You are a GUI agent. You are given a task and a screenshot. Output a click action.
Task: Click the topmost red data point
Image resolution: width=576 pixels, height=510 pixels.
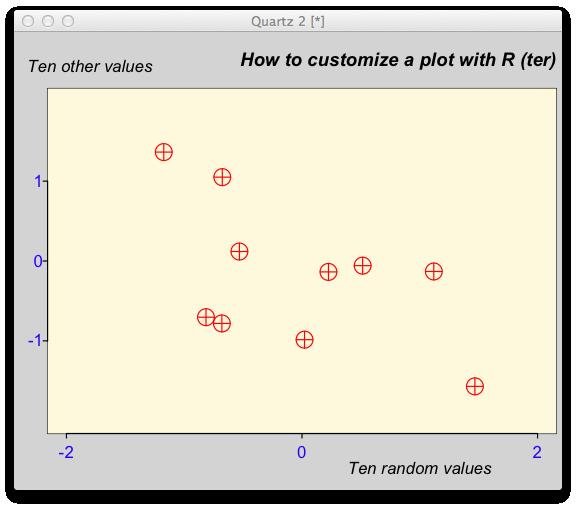point(164,152)
